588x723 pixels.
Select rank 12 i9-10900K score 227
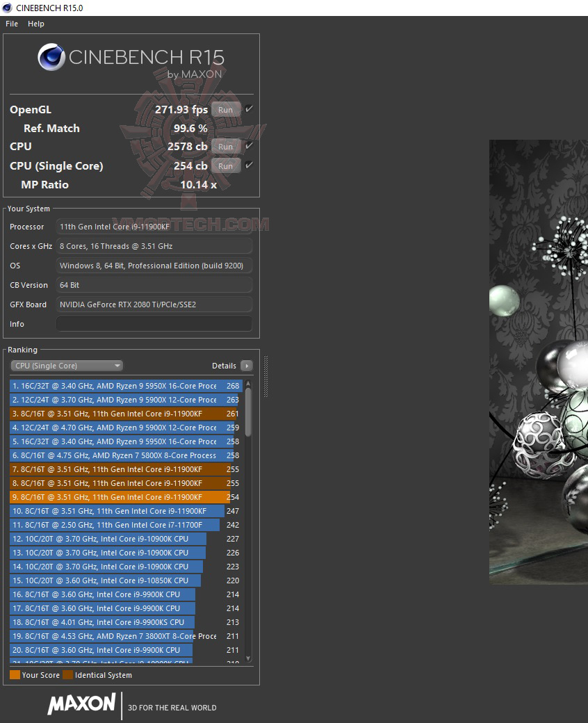click(126, 539)
